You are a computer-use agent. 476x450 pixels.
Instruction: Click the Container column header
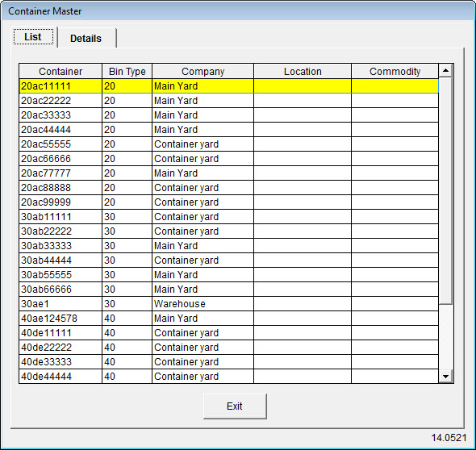(x=61, y=71)
